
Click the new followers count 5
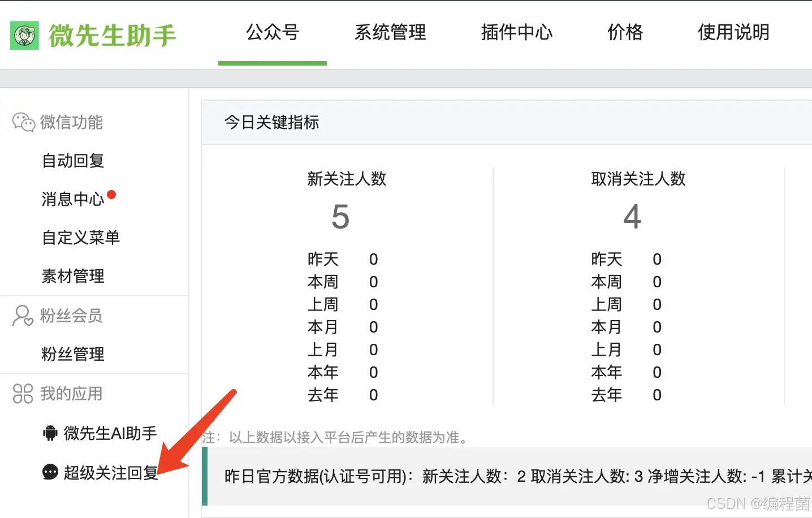340,217
